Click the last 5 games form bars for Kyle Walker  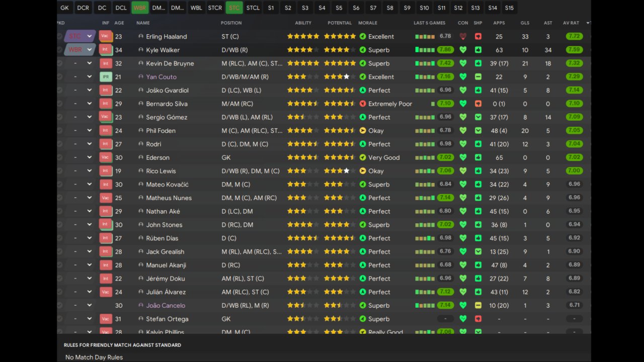(425, 50)
